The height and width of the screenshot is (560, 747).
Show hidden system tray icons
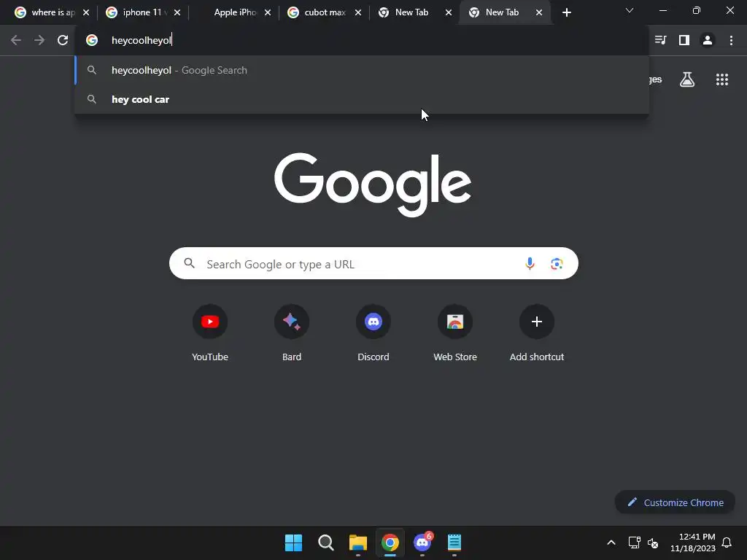pyautogui.click(x=611, y=542)
